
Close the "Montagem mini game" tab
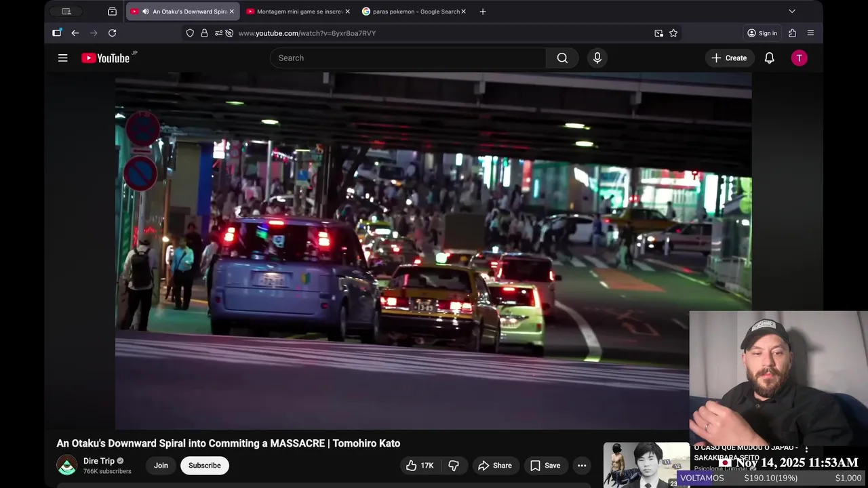click(x=347, y=12)
